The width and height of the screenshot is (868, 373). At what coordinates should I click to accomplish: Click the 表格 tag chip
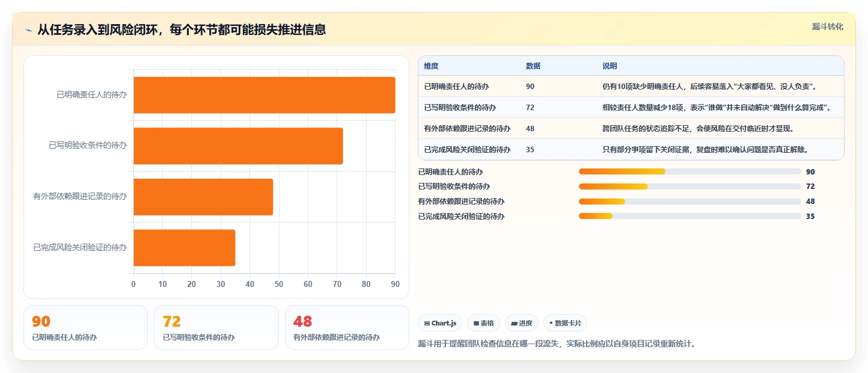tap(483, 323)
